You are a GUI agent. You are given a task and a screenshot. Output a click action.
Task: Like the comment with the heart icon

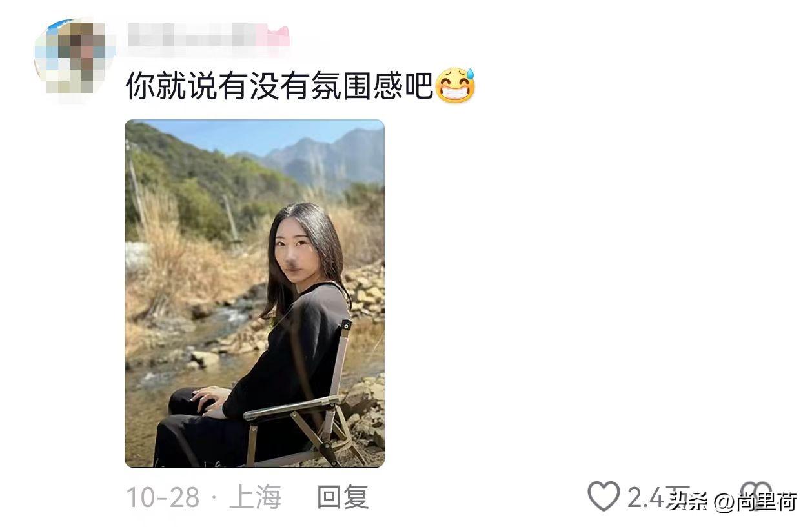click(x=604, y=497)
